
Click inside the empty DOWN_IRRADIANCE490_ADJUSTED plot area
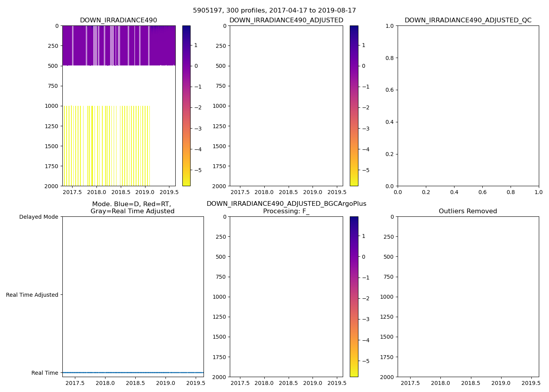coord(286,106)
